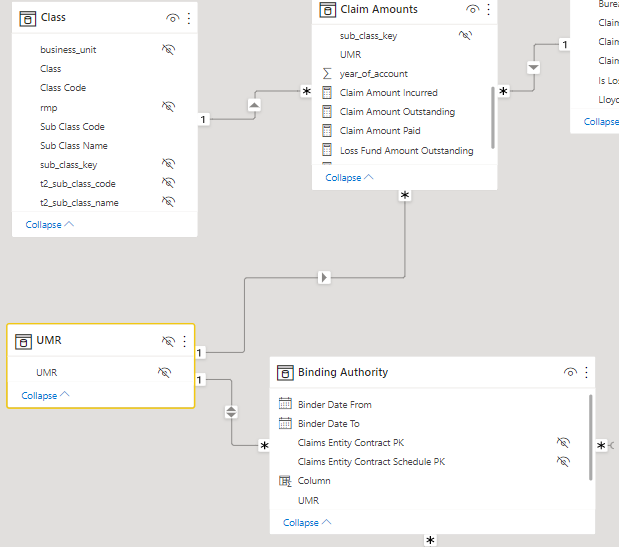Select the Class Code field
619x547 pixels.
[x=63, y=88]
